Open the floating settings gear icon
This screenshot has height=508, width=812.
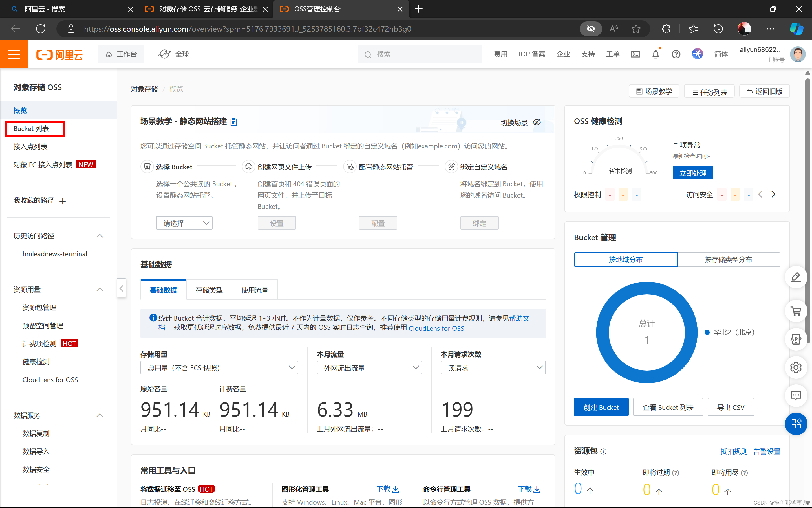coord(796,367)
